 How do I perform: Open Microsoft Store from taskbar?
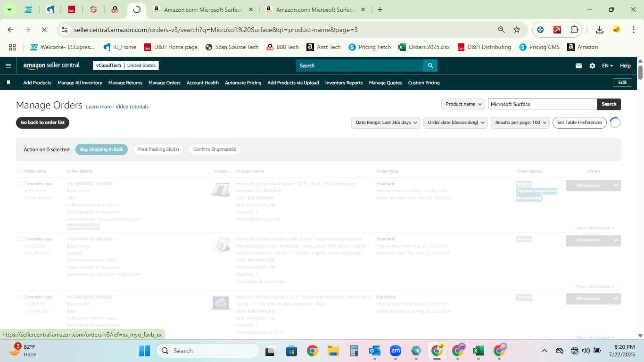coord(292,351)
